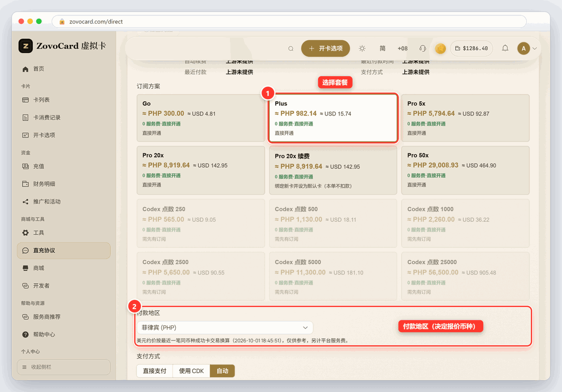Open the headset support icon
Viewport: 562px width, 392px height.
[423, 49]
